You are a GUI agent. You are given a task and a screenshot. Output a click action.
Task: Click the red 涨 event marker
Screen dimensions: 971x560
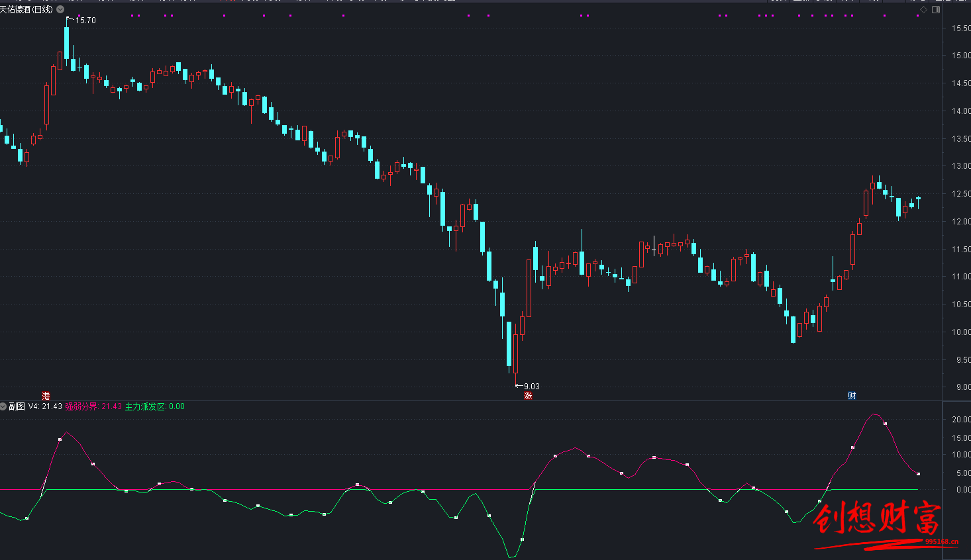tap(528, 396)
